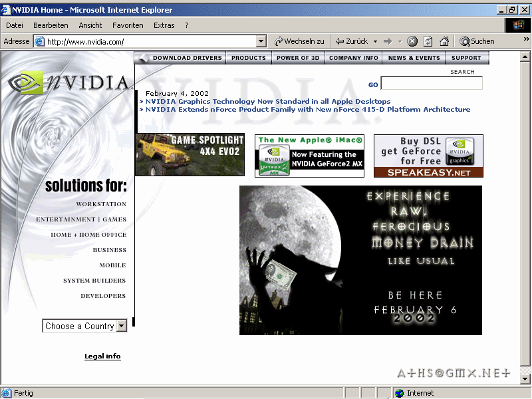Click the scrollbar up arrow
The width and height of the screenshot is (532, 399).
pos(525,57)
